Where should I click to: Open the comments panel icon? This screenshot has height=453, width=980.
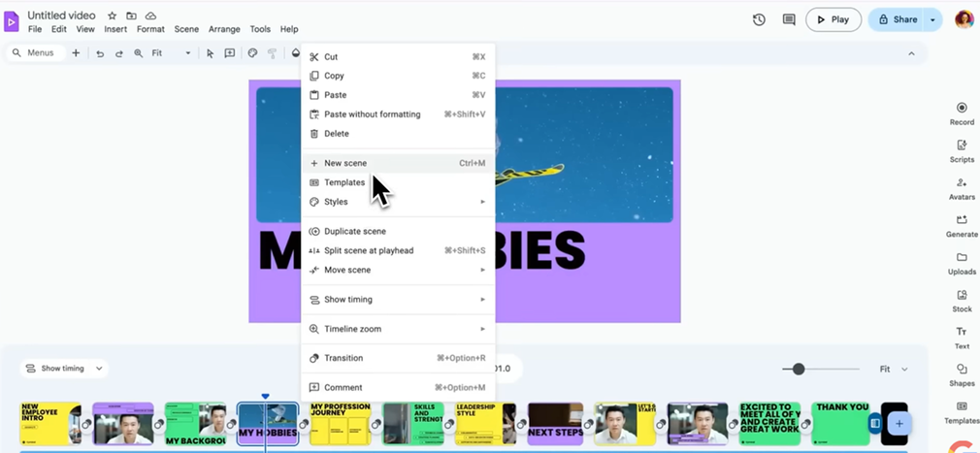click(789, 19)
